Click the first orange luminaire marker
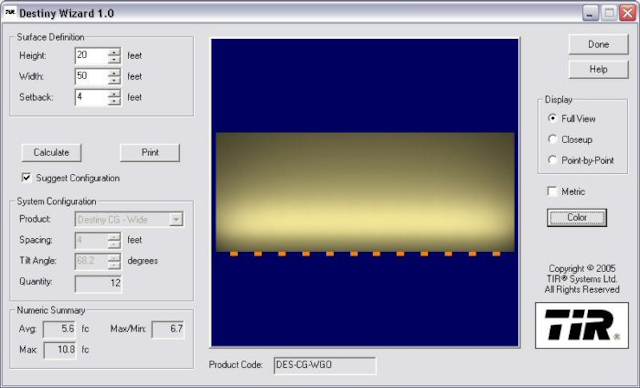The width and height of the screenshot is (640, 388). (x=234, y=254)
